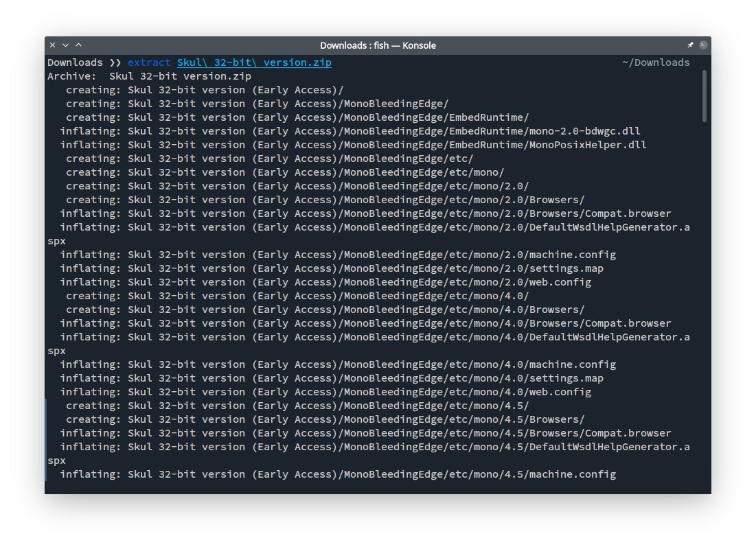Click the line ending 'etc/mono/2.0/settings.map'
The image size is (756, 547).
[332, 268]
